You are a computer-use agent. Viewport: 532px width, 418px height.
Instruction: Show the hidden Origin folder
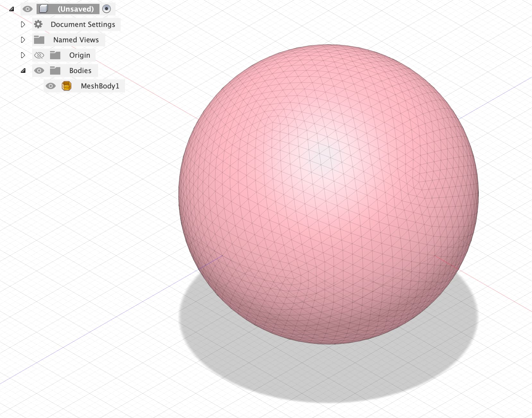point(39,55)
